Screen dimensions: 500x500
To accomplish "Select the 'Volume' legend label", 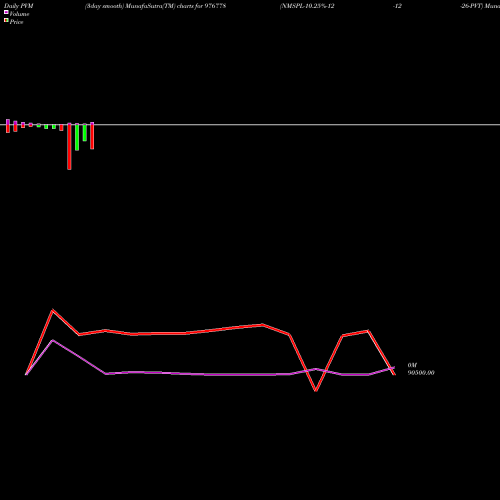I will pos(19,14).
